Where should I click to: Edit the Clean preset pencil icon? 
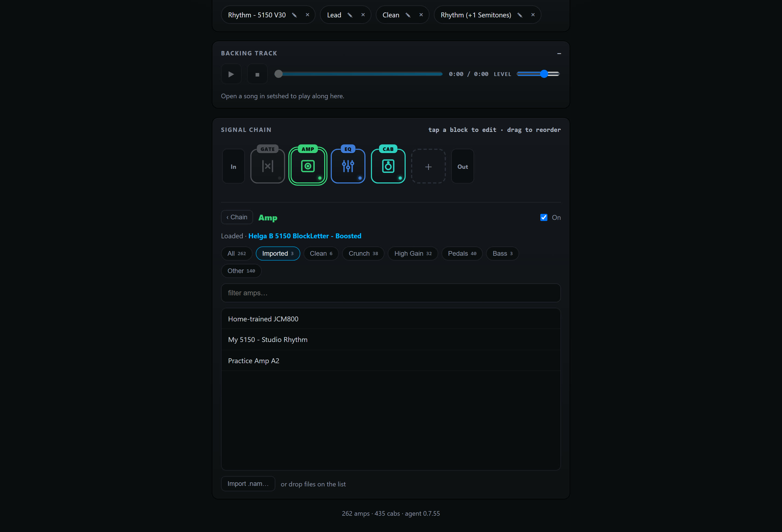(408, 15)
